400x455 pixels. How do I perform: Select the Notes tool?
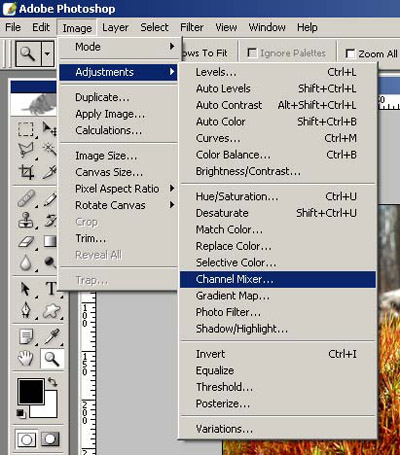25,337
